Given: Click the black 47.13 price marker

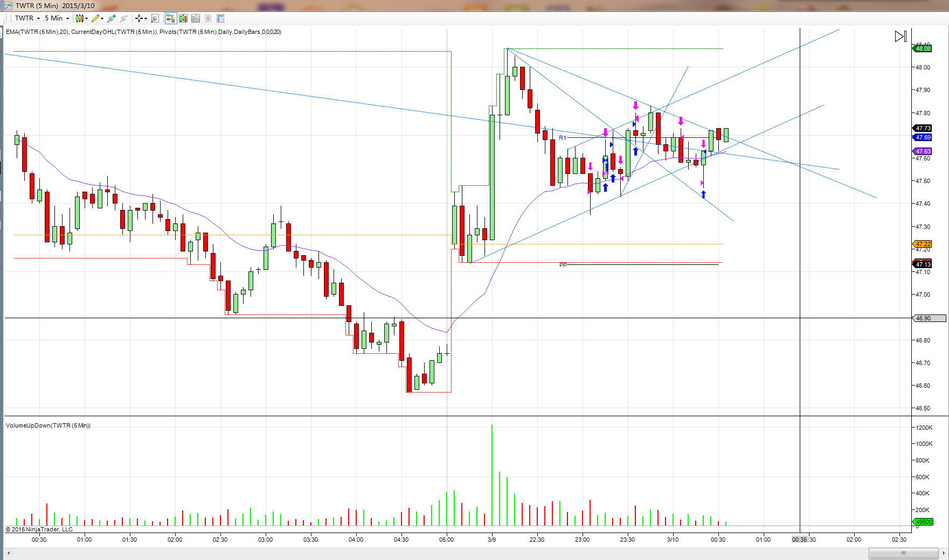Looking at the screenshot, I should pos(923,264).
